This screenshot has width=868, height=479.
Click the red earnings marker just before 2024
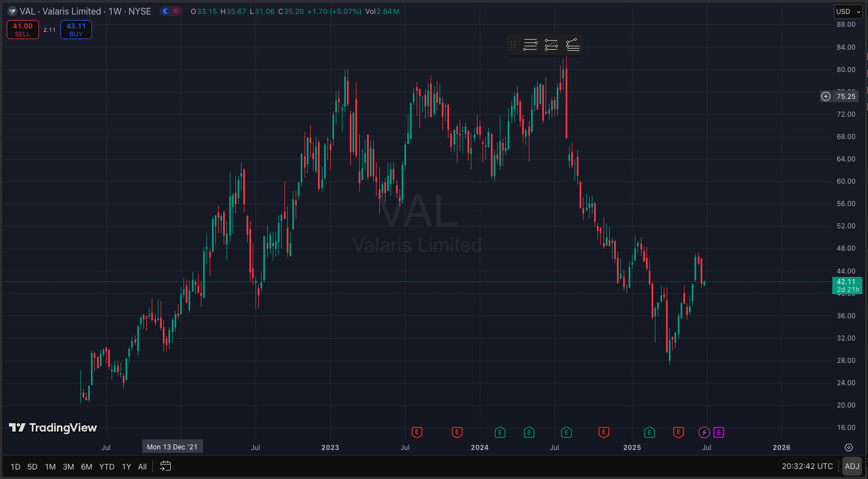[x=457, y=432]
